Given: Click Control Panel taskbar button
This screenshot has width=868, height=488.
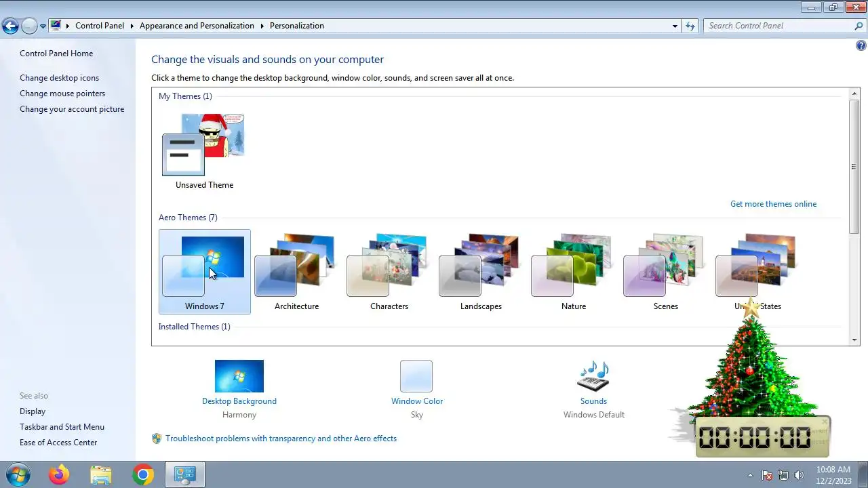Looking at the screenshot, I should pyautogui.click(x=184, y=474).
